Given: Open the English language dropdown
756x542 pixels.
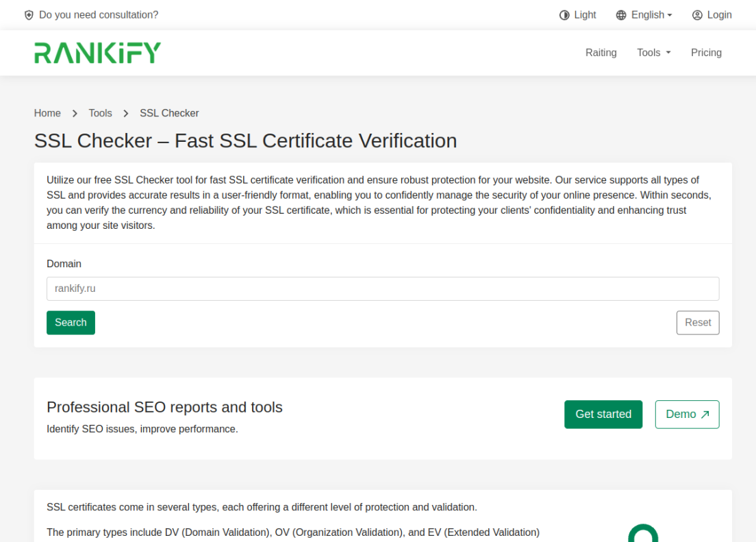Looking at the screenshot, I should pyautogui.click(x=644, y=15).
